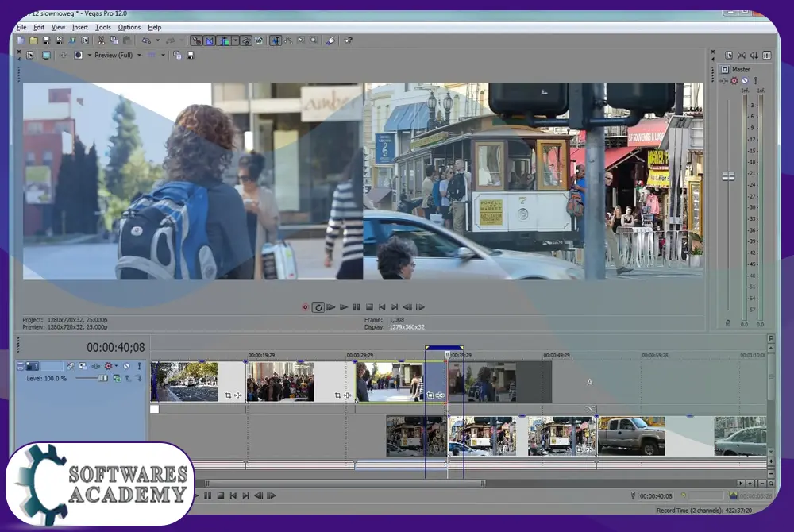The height and width of the screenshot is (532, 794).
Task: Expand the split screen view dropdown arrow
Action: point(89,55)
